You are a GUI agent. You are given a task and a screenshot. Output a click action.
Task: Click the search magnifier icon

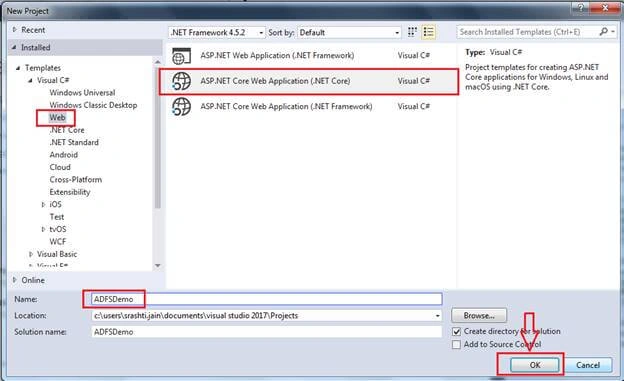[604, 31]
